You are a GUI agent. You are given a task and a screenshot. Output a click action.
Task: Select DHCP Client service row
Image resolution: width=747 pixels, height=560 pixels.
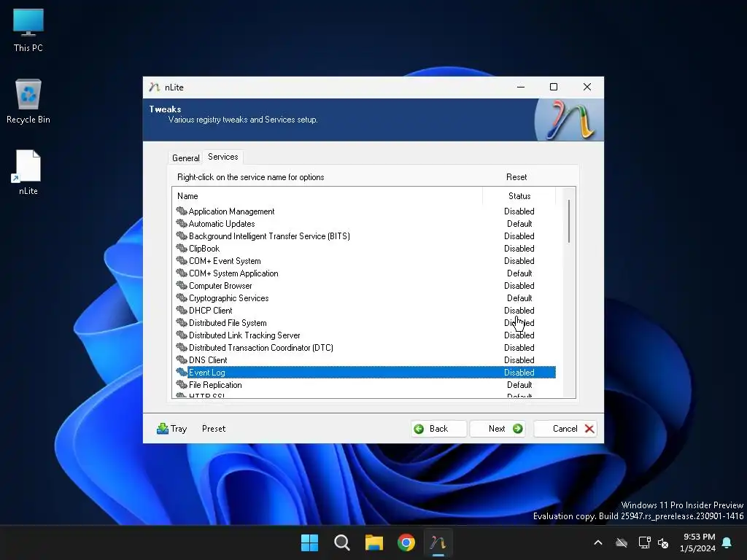coord(365,310)
